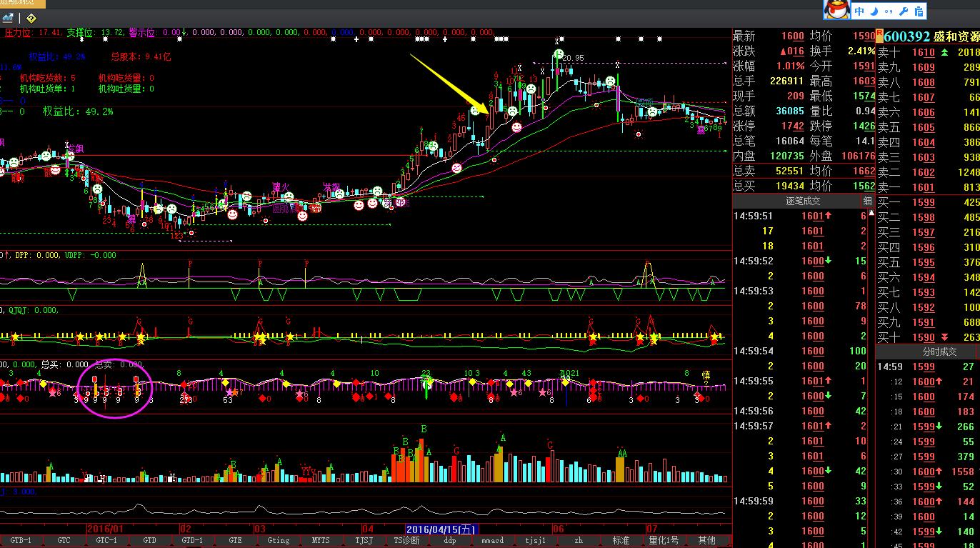Click the QQ penguin icon
The width and height of the screenshot is (980, 548).
[x=837, y=10]
